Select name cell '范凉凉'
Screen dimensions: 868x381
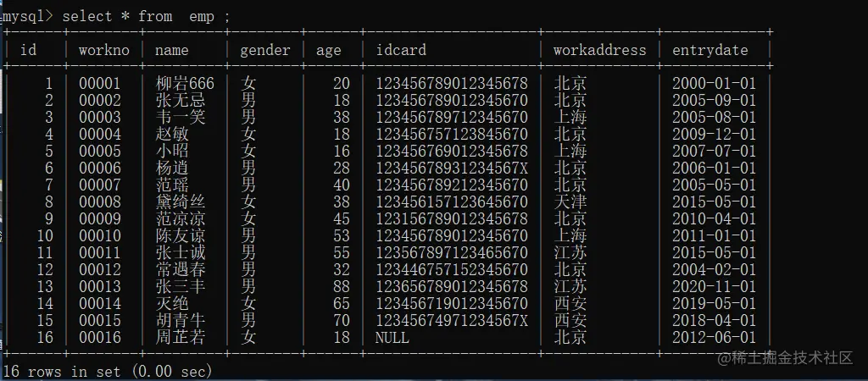(181, 219)
